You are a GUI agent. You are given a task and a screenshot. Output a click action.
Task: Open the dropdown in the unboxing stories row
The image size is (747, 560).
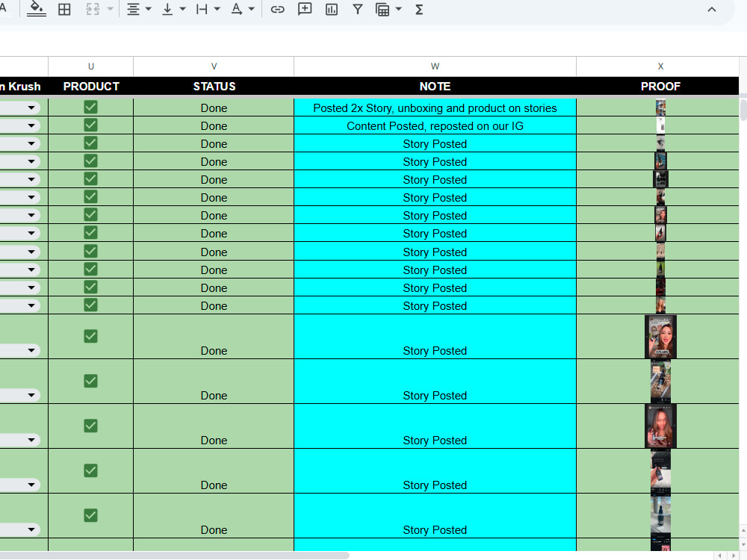(31, 108)
